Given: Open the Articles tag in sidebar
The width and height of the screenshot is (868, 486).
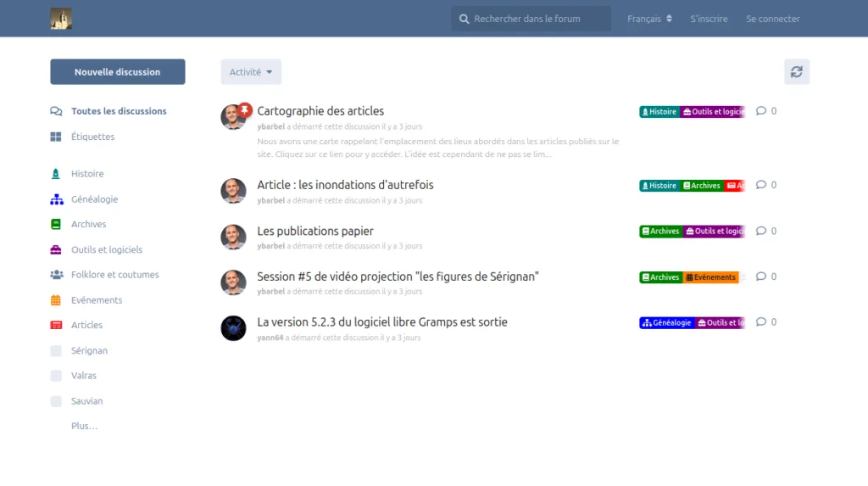Looking at the screenshot, I should (x=86, y=325).
